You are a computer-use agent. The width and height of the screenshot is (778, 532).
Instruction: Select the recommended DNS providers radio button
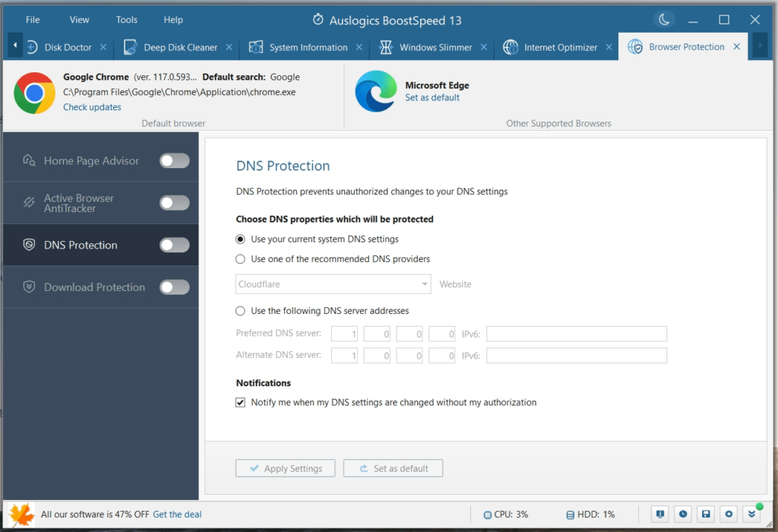click(x=240, y=258)
